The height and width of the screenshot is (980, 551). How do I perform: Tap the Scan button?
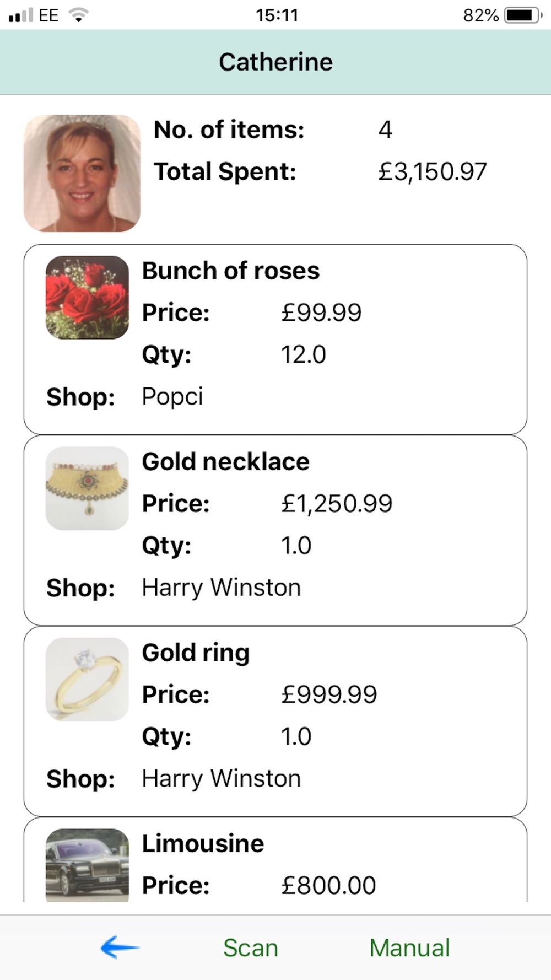coord(251,948)
